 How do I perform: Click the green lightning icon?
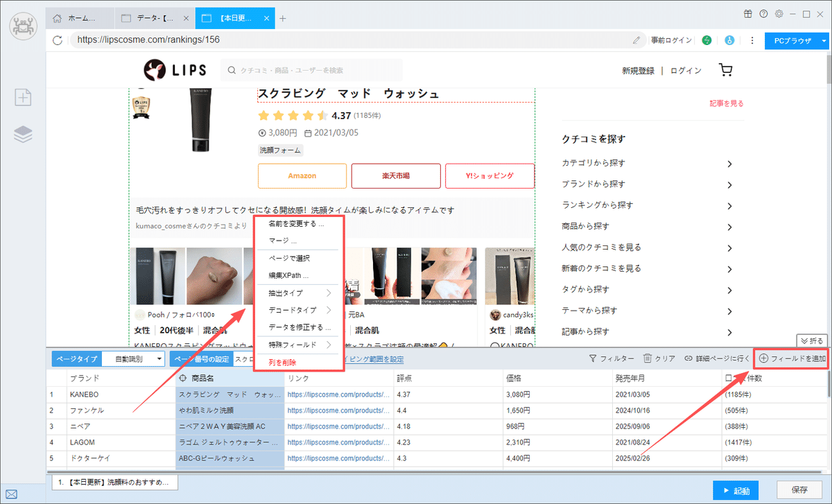pos(707,40)
